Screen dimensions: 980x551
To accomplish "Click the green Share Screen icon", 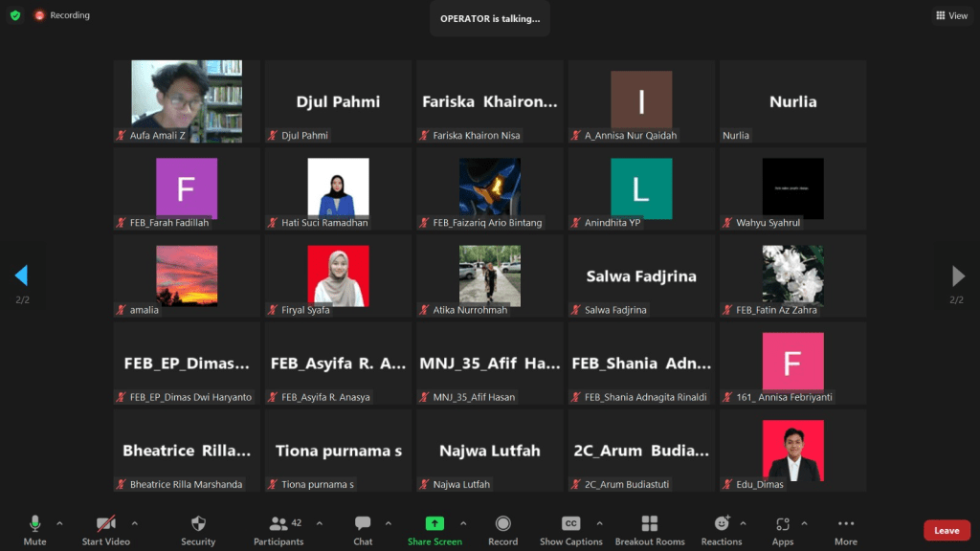I will 434,523.
